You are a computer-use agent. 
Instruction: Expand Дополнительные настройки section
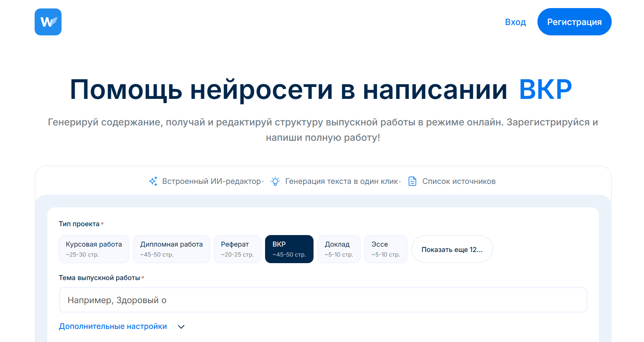click(113, 326)
